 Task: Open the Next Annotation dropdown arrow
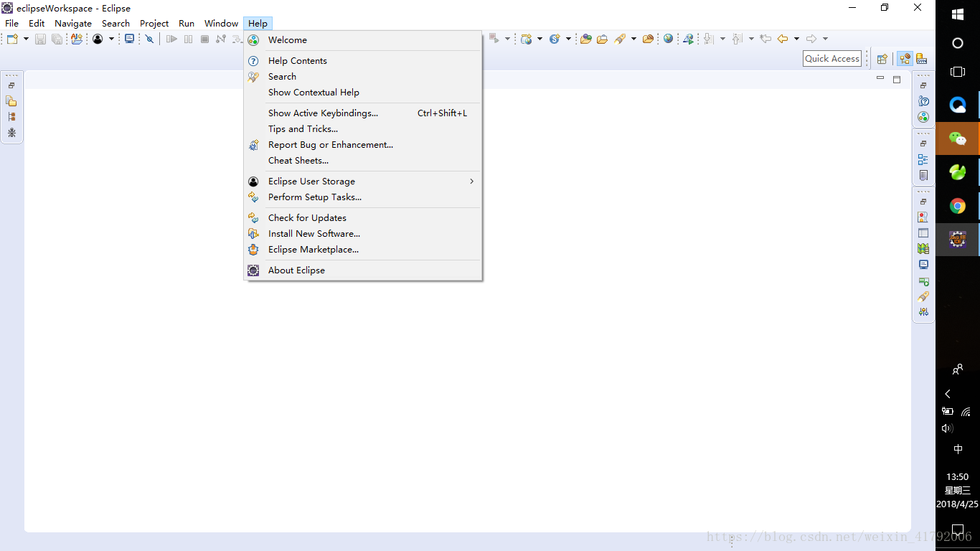[722, 39]
